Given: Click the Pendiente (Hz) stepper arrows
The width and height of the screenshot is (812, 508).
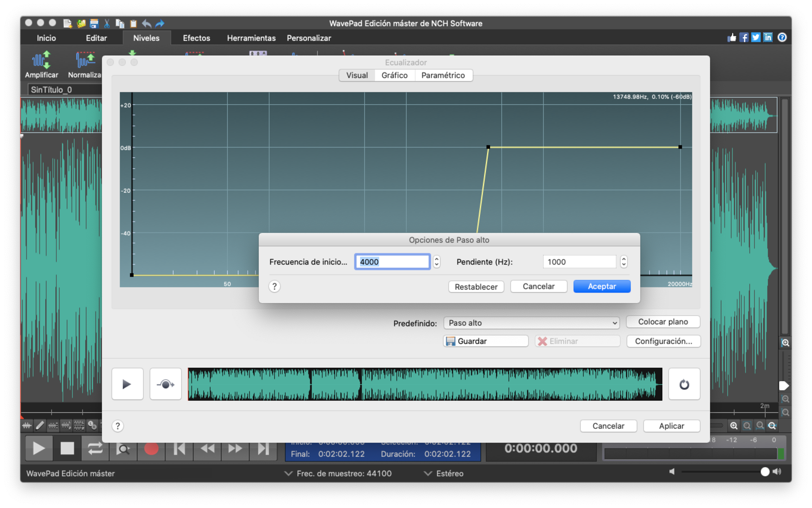Looking at the screenshot, I should (624, 262).
